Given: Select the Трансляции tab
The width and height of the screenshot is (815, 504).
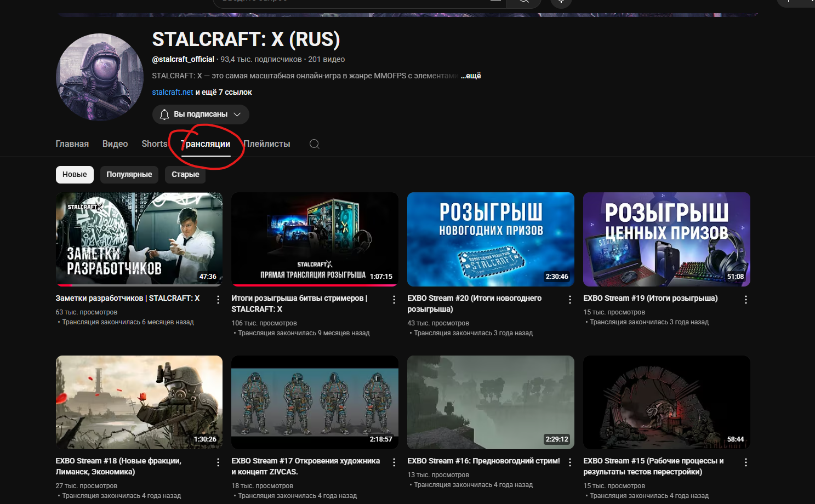Looking at the screenshot, I should 206,144.
